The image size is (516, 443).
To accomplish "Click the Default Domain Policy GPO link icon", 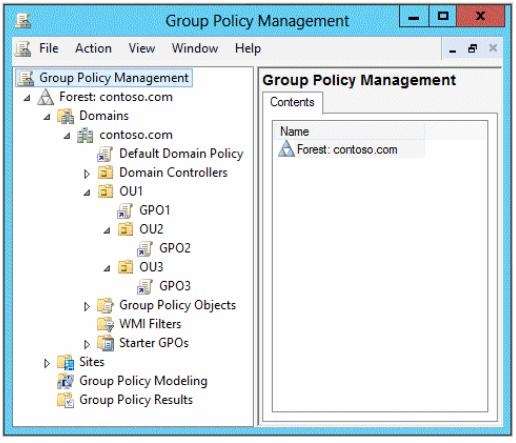I will coord(105,154).
